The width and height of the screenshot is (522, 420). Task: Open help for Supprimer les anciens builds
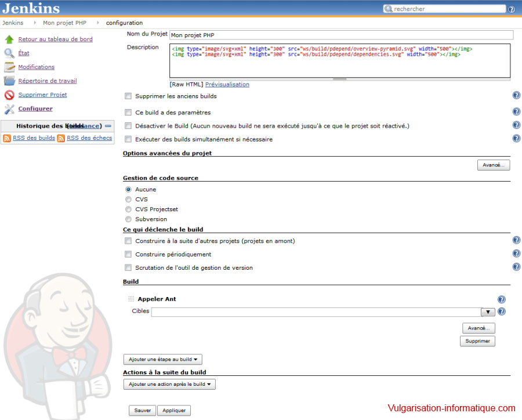tap(516, 96)
